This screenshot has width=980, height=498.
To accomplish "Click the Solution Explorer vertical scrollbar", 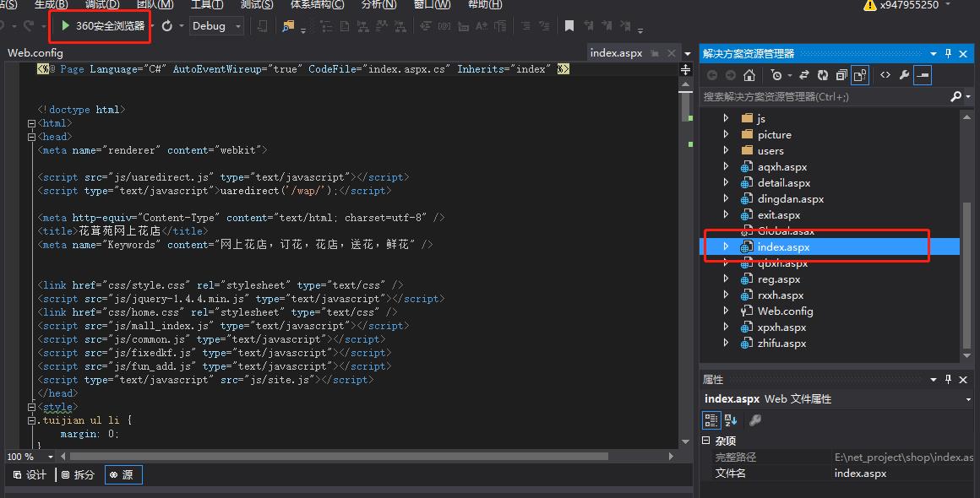I will pyautogui.click(x=966, y=274).
